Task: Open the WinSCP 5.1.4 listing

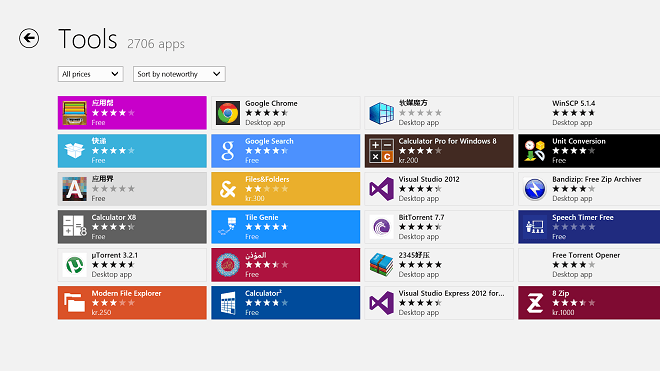Action: [589, 113]
